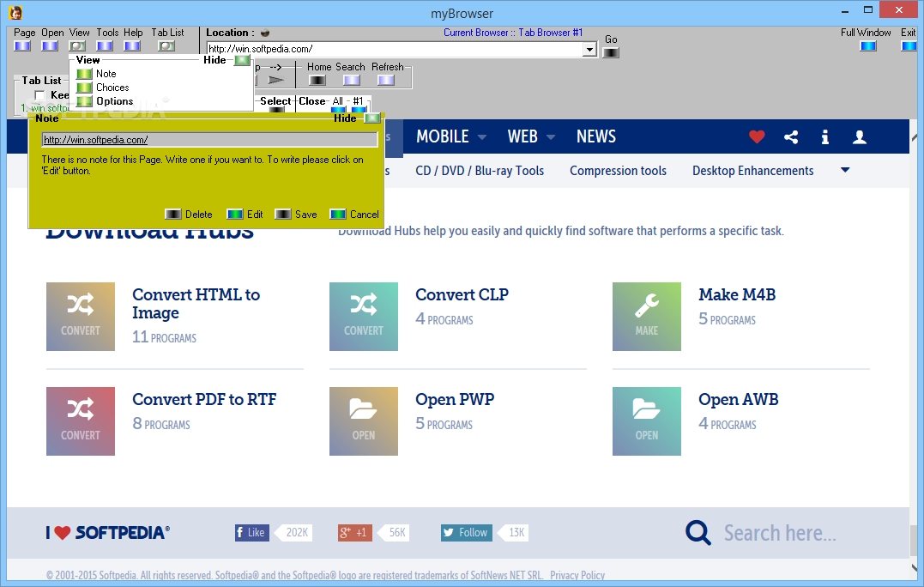Select the win.softpedia tab list entry

pos(45,108)
